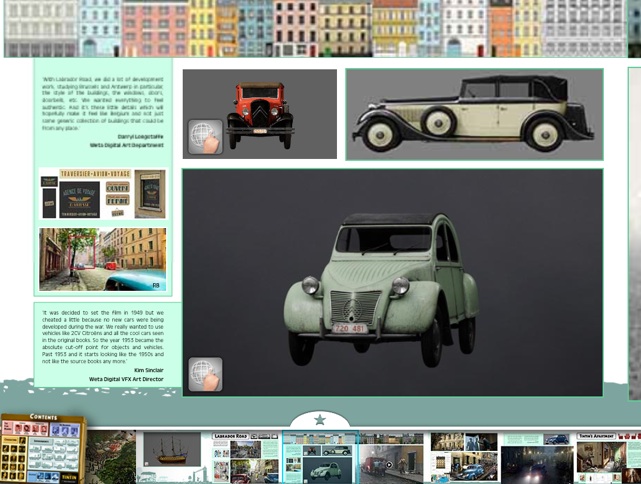Select the red Citroën truck front-view image

coord(260,114)
